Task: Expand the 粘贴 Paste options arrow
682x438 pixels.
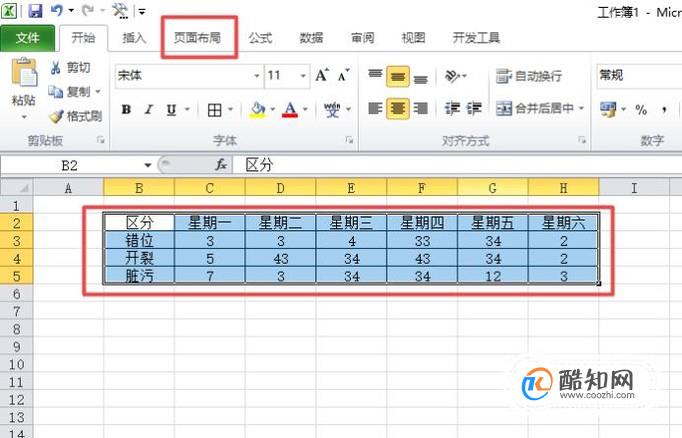Action: click(24, 117)
